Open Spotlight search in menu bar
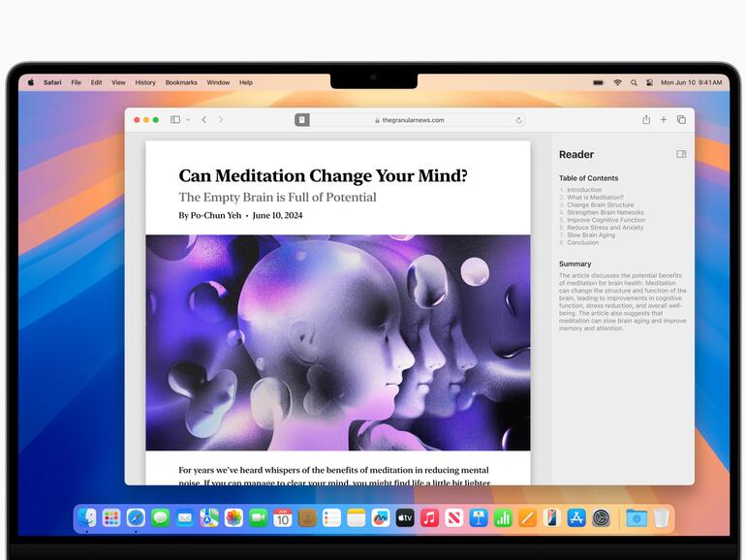The width and height of the screenshot is (746, 560). click(634, 82)
